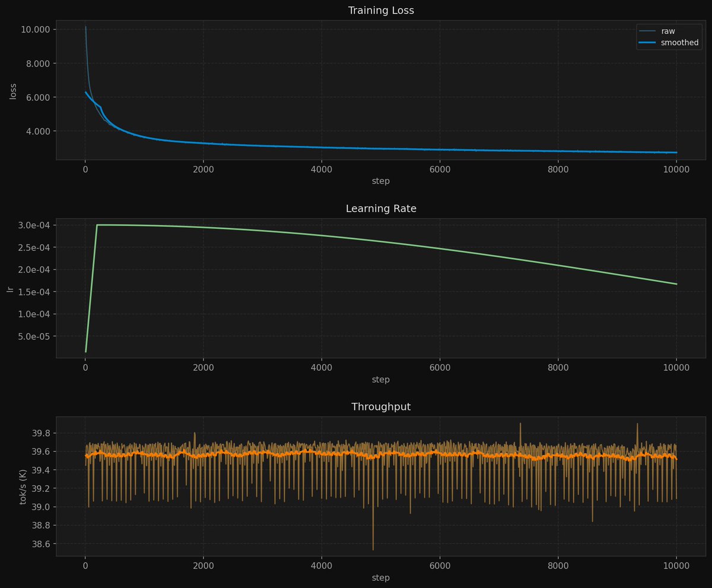The width and height of the screenshot is (712, 588).
Task: Click the "Learning Rate" chart title
Action: coord(380,209)
